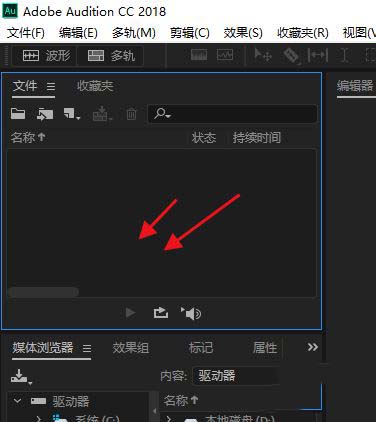This screenshot has width=376, height=422.
Task: Sort files by 状态 column
Action: [x=204, y=138]
